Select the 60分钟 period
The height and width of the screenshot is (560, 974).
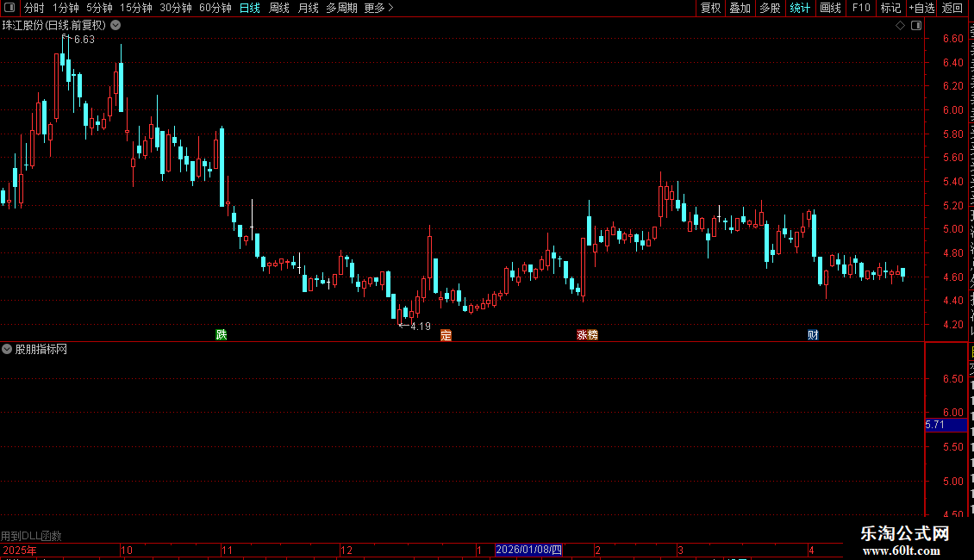click(215, 8)
